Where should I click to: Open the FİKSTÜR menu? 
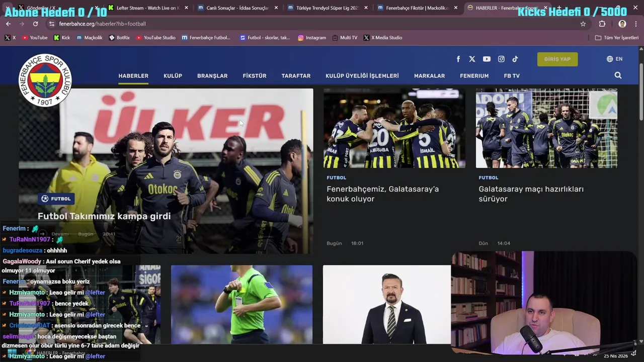point(255,76)
